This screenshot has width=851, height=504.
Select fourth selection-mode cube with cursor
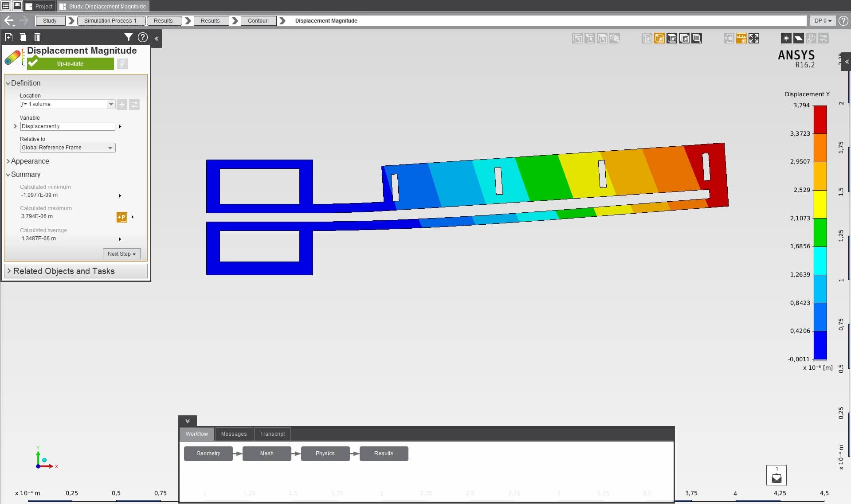pyautogui.click(x=615, y=39)
